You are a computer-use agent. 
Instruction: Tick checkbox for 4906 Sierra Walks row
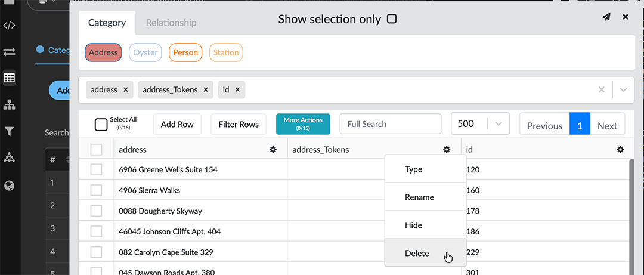(96, 190)
